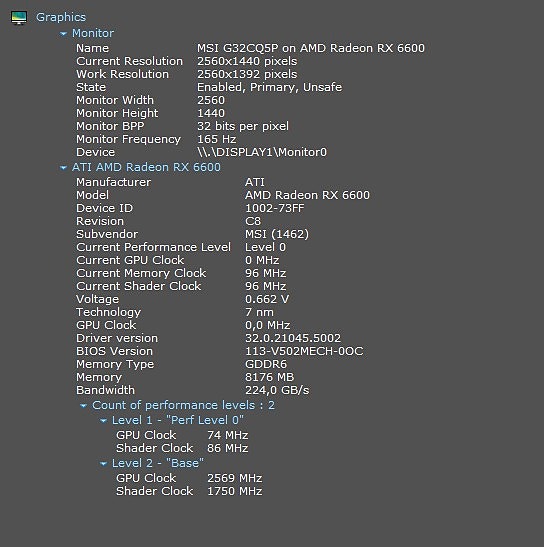Select the Graphics heading
Screen dimensions: 544x547
[61, 17]
